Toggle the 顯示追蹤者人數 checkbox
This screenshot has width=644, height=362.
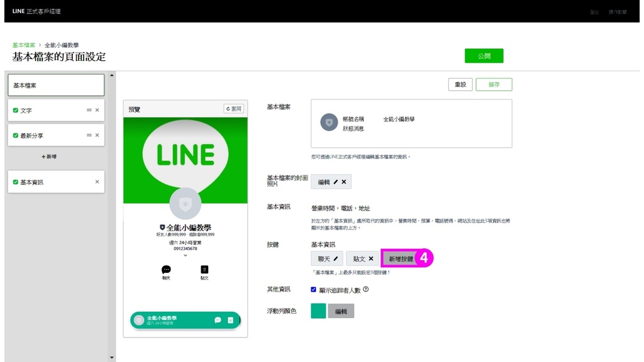313,290
